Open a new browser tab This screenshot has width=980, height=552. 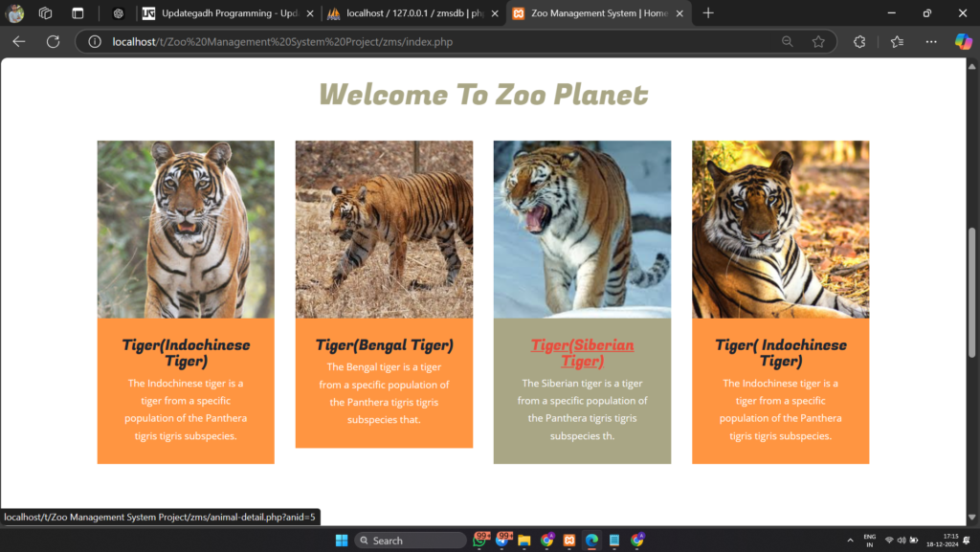(x=708, y=13)
